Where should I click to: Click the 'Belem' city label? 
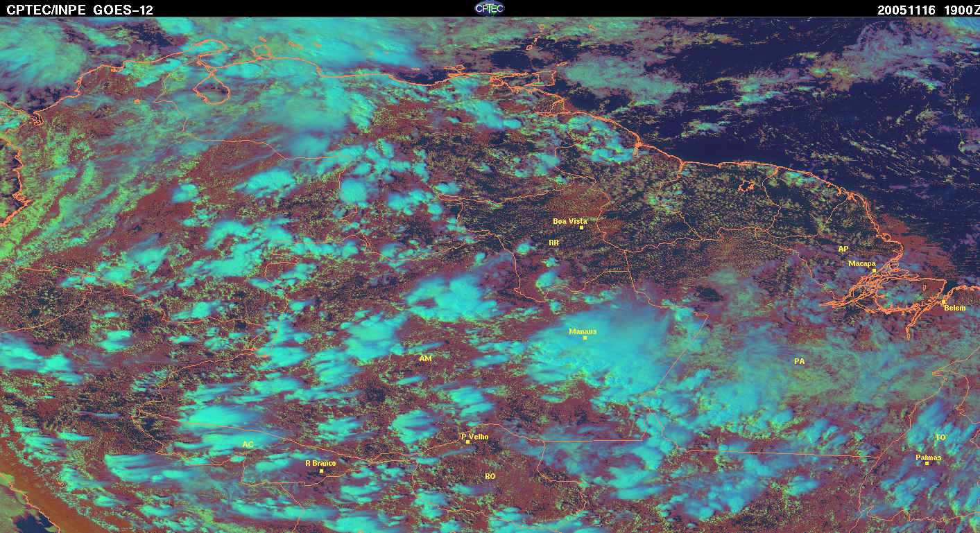coord(954,308)
